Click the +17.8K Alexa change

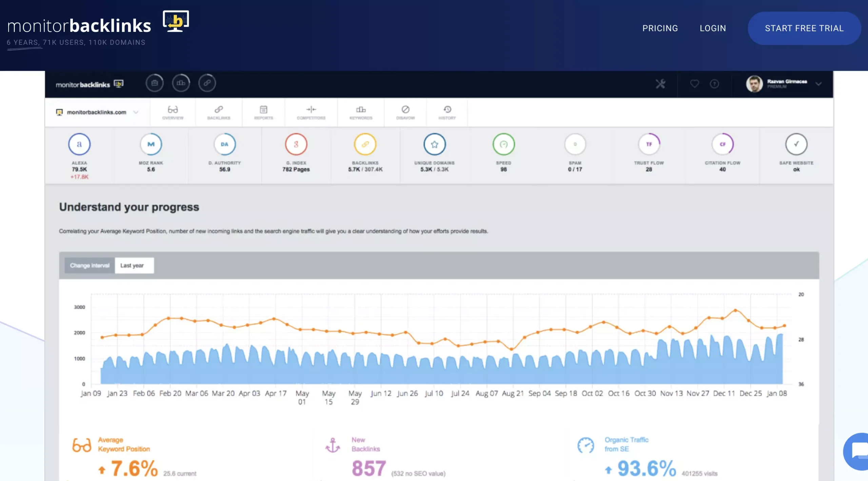pos(79,177)
